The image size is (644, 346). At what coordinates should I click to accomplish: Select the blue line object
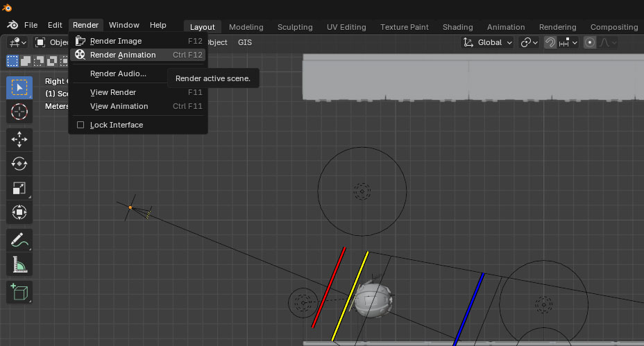[469, 309]
